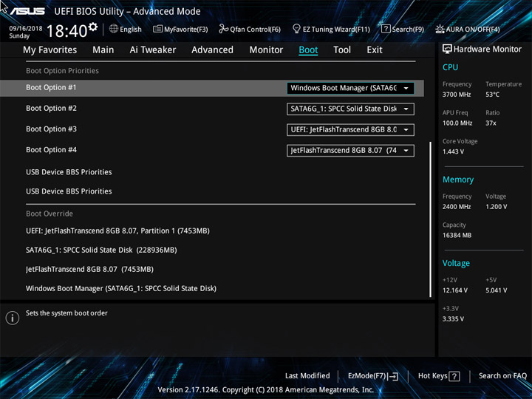Open the Ai Tweaker tab

tap(153, 50)
